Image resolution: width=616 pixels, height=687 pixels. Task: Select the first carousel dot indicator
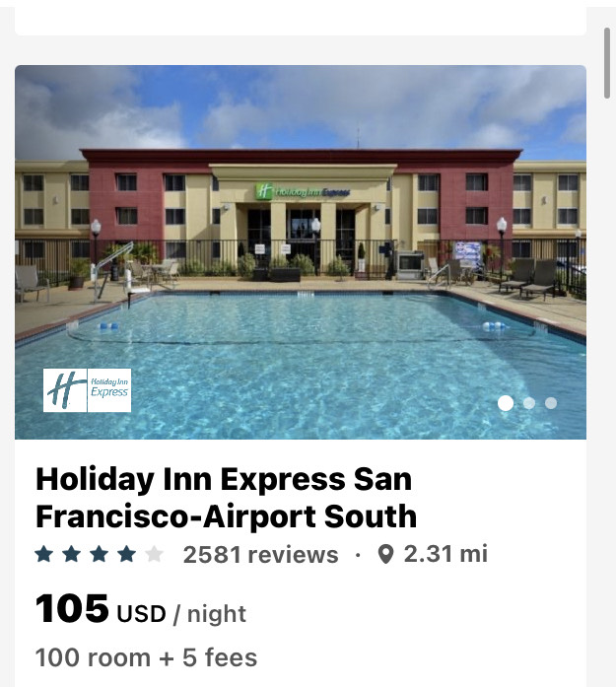pos(506,403)
